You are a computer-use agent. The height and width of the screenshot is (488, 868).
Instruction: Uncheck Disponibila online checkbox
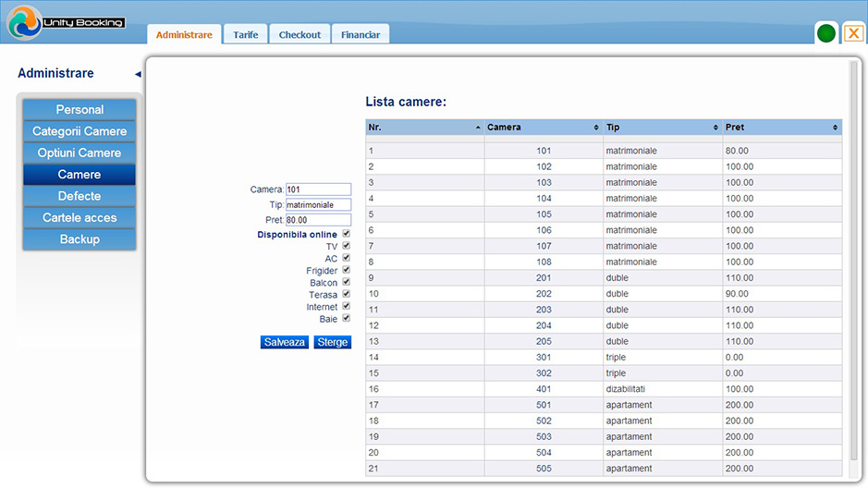(347, 235)
